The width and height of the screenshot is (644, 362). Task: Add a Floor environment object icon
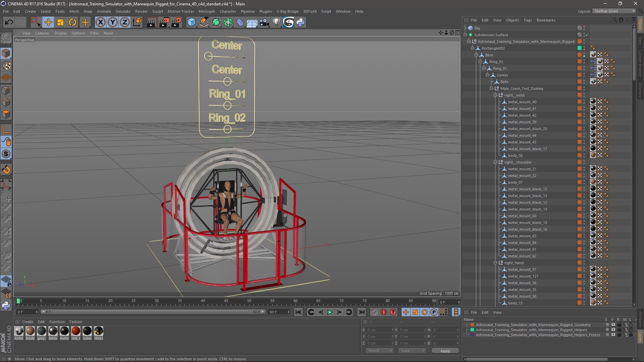(252, 22)
